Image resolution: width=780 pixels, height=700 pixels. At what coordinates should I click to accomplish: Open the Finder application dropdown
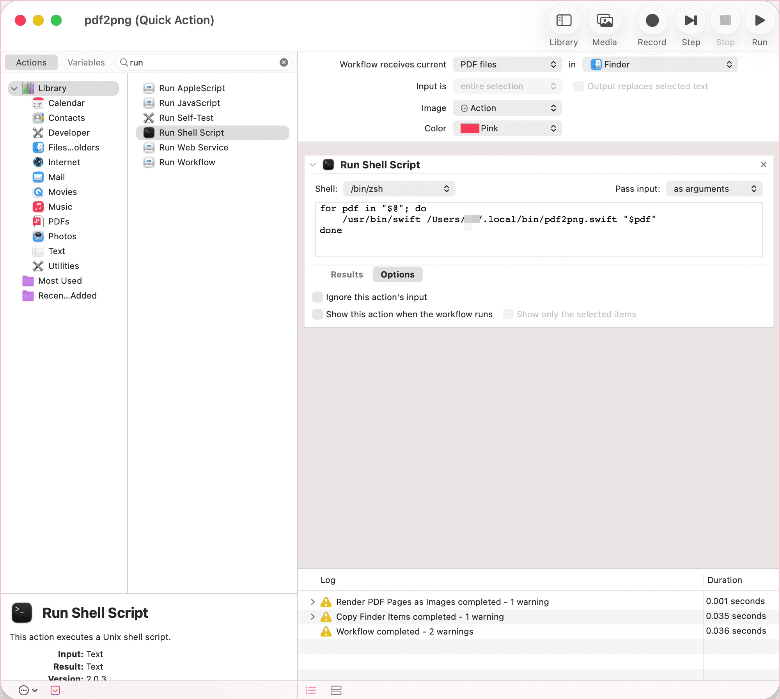(660, 64)
